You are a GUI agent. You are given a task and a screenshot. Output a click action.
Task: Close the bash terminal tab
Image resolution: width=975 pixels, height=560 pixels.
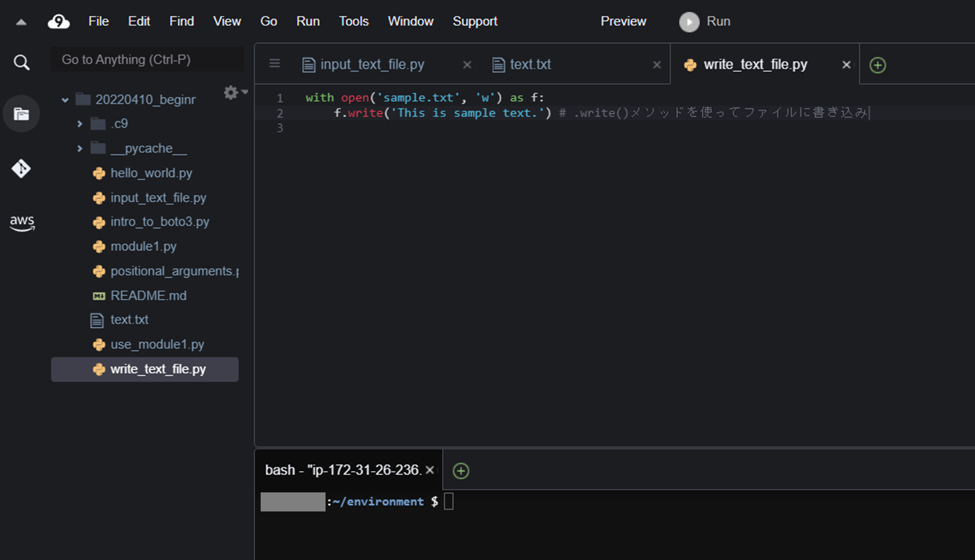click(430, 470)
